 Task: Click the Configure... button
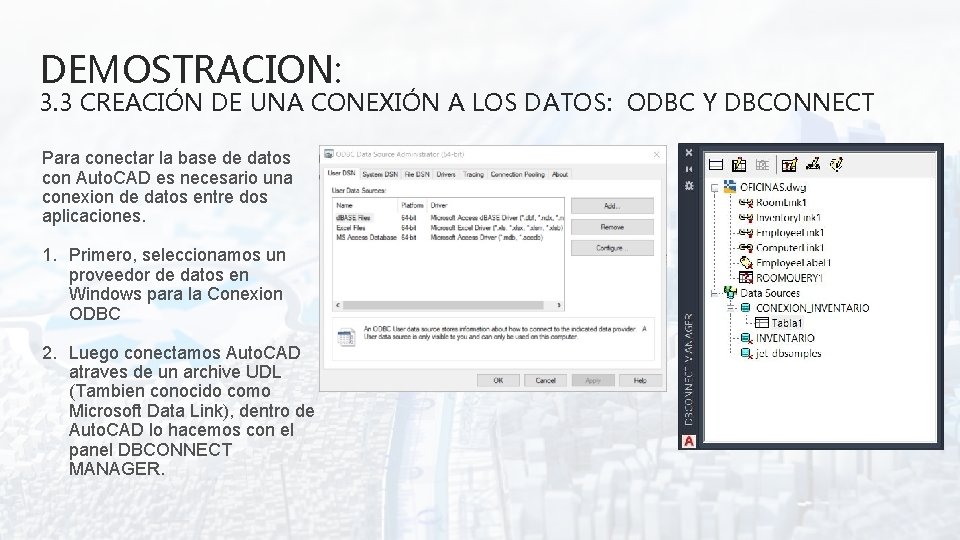pyautogui.click(x=612, y=248)
